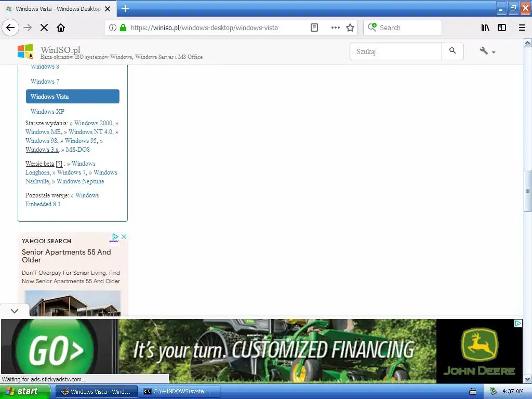Close the Yahoo Search ad
Viewport: 532px width, 399px height.
click(124, 236)
